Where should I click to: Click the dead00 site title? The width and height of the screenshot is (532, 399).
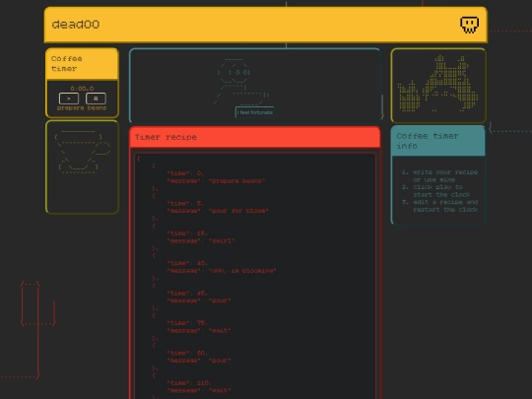(76, 25)
